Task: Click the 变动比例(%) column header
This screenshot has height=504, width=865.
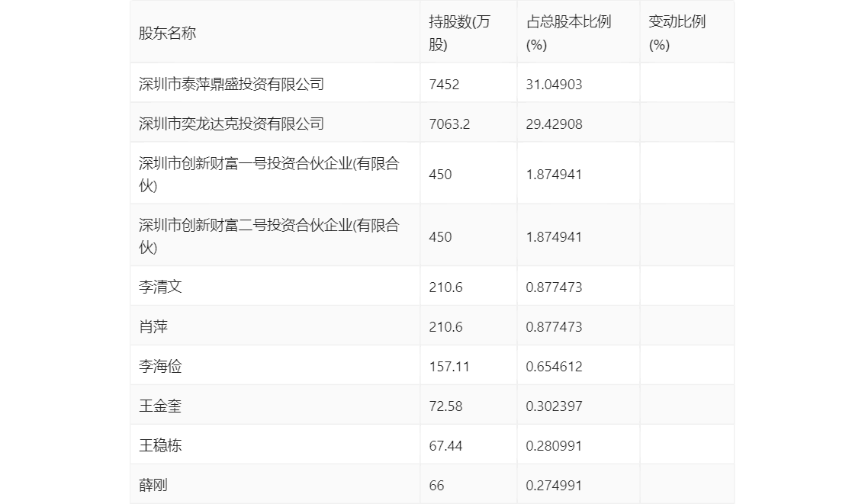Action: pyautogui.click(x=677, y=33)
